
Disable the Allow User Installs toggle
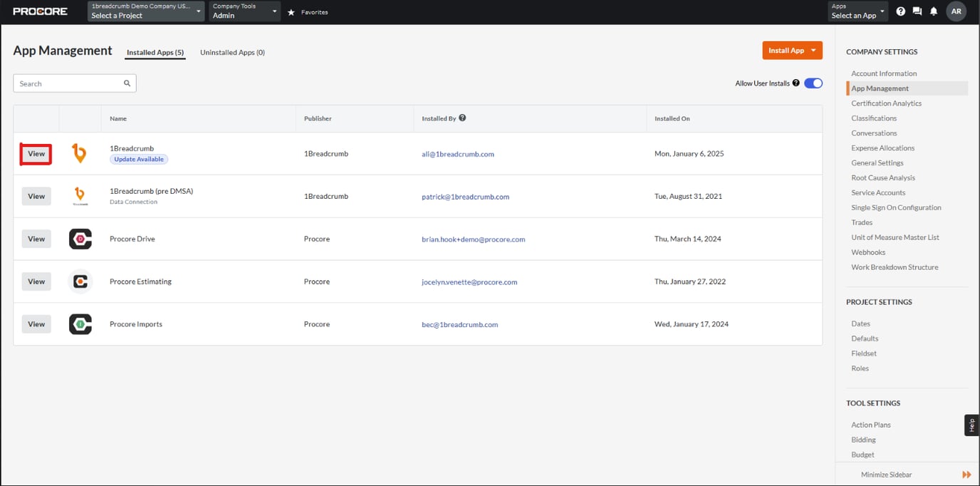coord(813,83)
